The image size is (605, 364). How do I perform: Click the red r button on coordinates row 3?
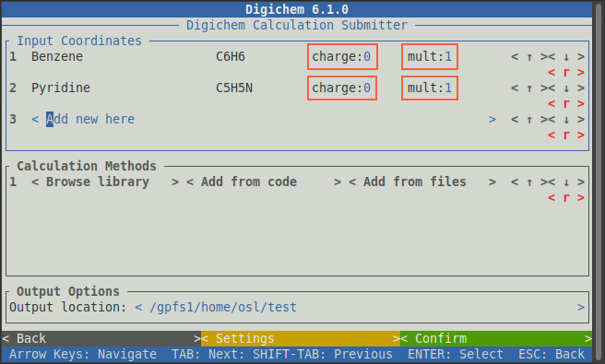click(566, 135)
